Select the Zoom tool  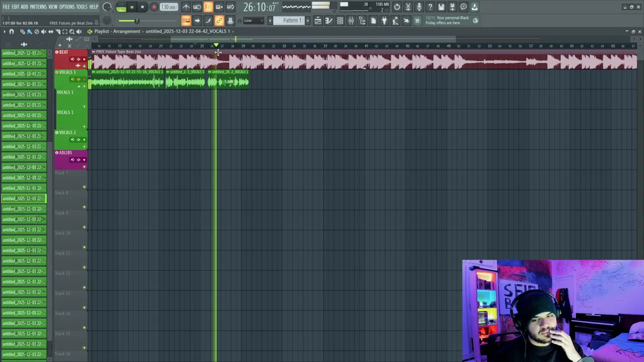tap(71, 32)
